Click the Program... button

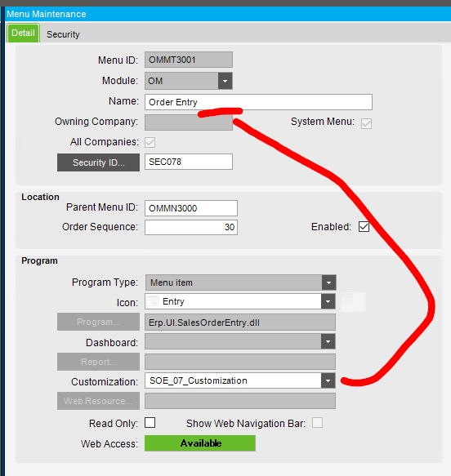98,322
